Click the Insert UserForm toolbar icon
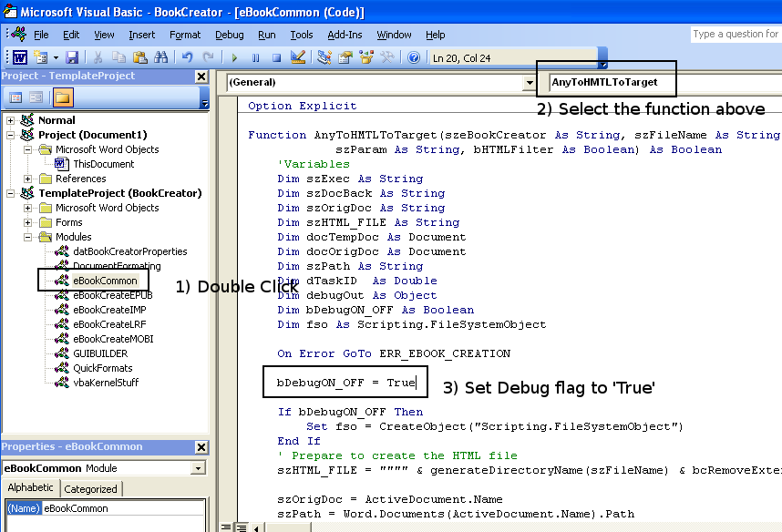The width and height of the screenshot is (782, 532). 41,57
